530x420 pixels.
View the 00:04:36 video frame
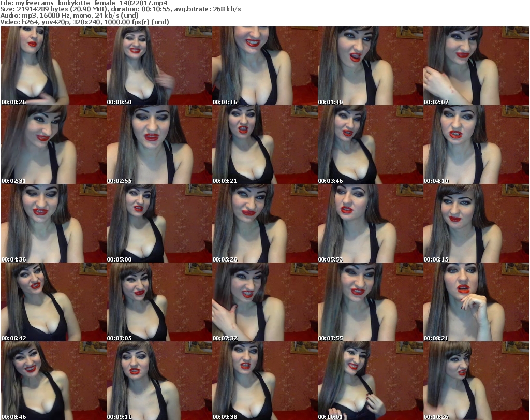tap(54, 224)
